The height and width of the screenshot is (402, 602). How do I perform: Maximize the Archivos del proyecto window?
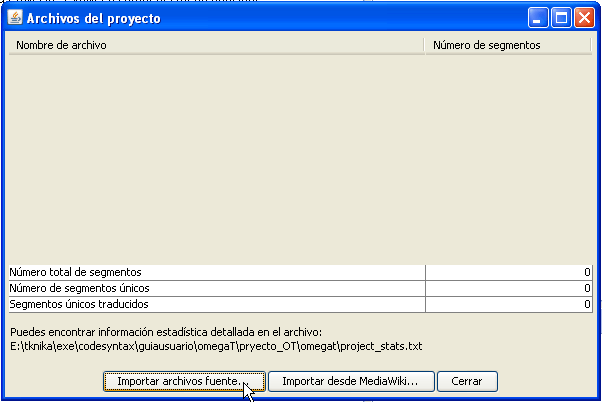[561, 18]
